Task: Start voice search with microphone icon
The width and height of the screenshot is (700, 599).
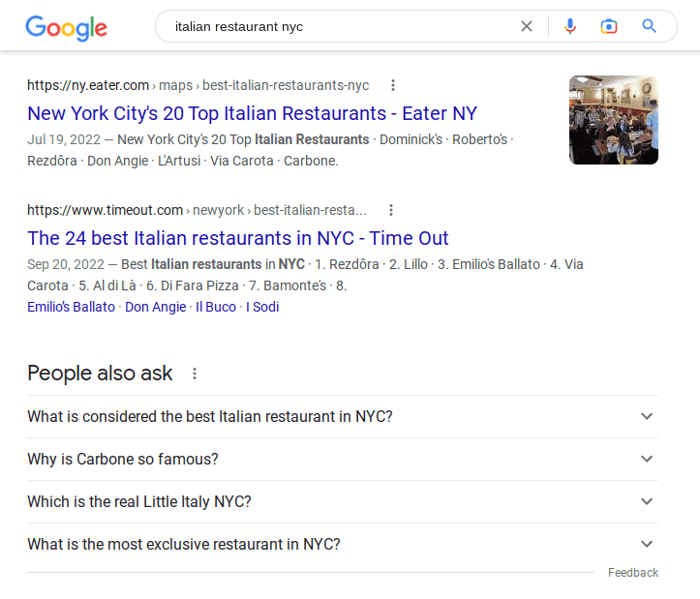Action: [570, 26]
